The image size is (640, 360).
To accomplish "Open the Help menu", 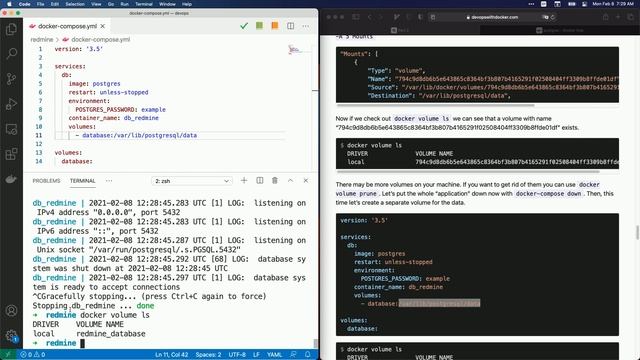I will coord(187,4).
